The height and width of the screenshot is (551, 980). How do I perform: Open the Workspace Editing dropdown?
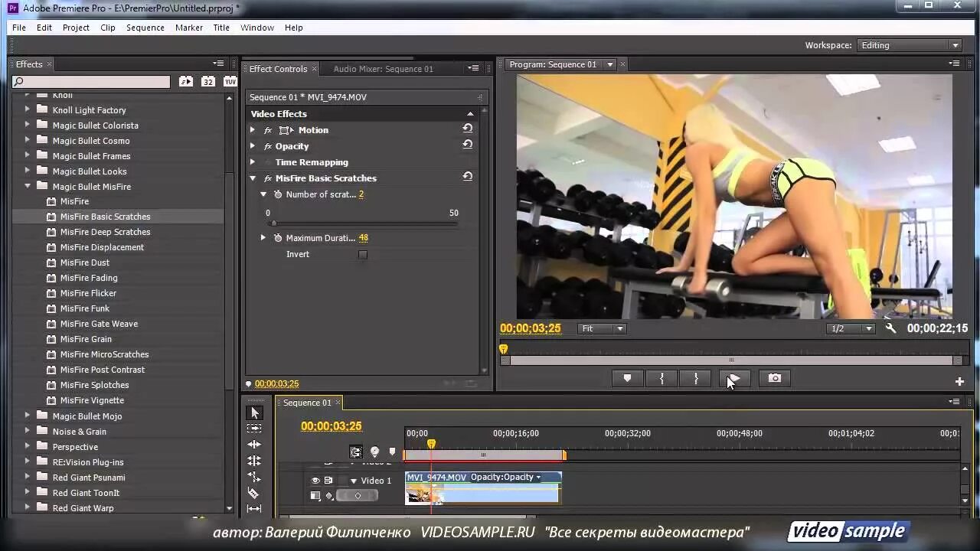click(x=909, y=45)
